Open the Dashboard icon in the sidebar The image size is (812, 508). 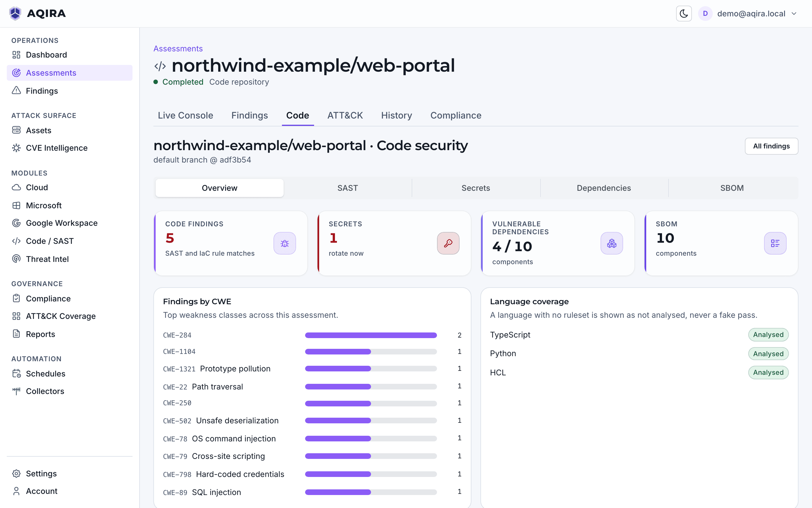coord(16,55)
